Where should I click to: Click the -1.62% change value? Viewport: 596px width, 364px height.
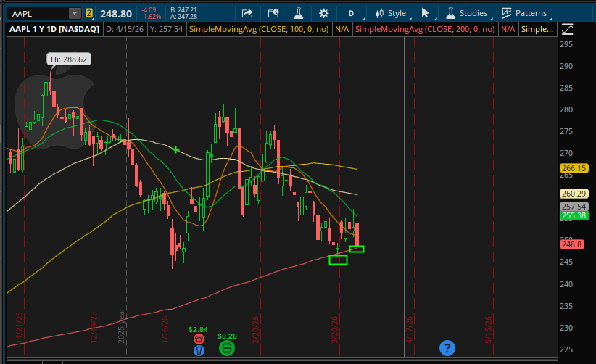[152, 17]
